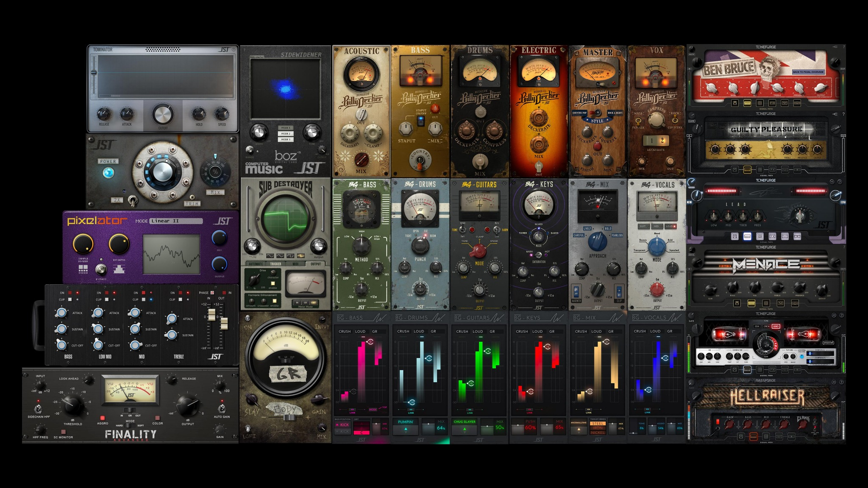Click the Cutoff knob on Tominator

[163, 114]
